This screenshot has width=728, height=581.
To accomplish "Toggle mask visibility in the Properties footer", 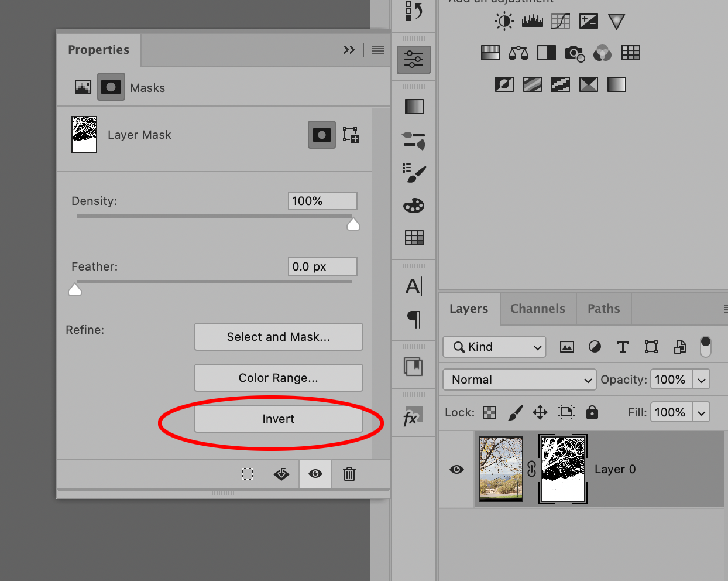I will pos(315,474).
